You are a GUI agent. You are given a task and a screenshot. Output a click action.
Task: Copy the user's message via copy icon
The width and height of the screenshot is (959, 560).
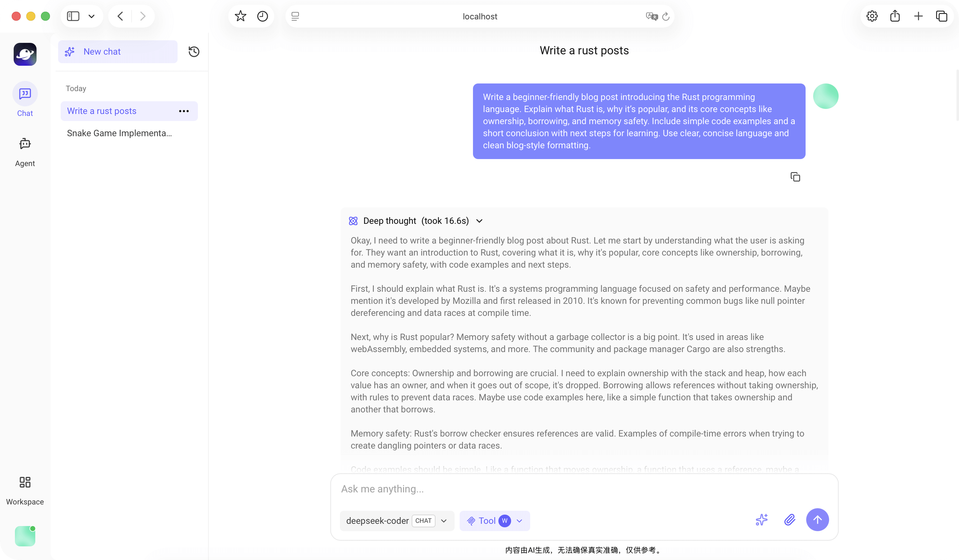point(795,177)
